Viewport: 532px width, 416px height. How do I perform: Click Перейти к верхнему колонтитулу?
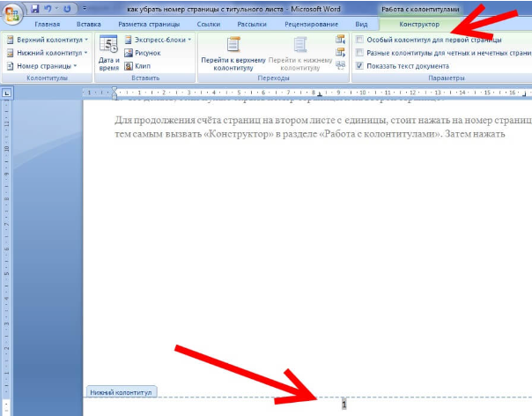point(233,53)
